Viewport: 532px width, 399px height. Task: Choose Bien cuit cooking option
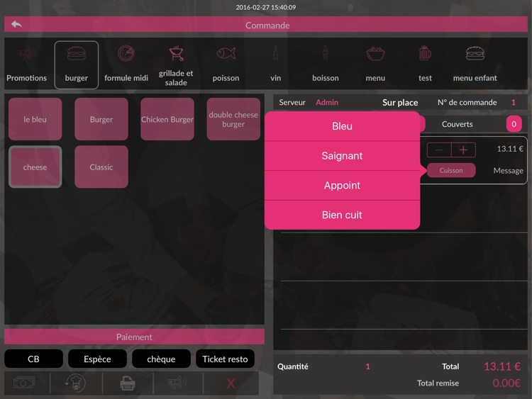click(x=342, y=215)
